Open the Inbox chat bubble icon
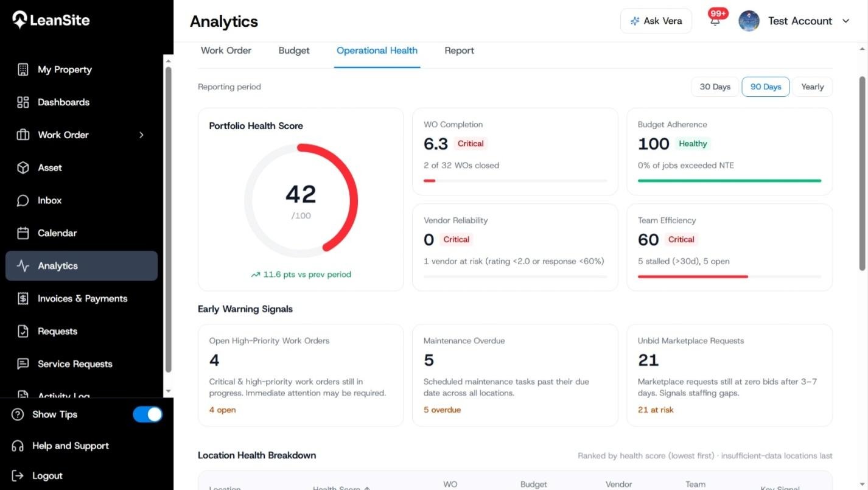Image resolution: width=868 pixels, height=490 pixels. coord(23,200)
